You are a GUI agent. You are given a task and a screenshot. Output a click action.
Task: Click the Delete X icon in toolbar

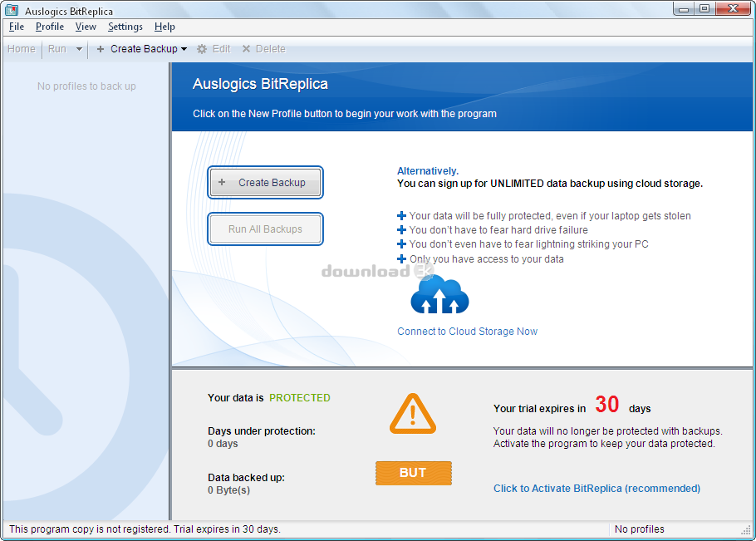246,49
